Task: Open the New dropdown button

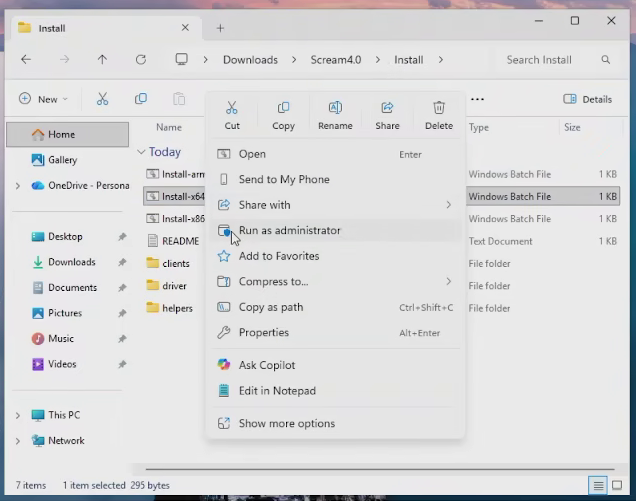Action: pyautogui.click(x=43, y=99)
